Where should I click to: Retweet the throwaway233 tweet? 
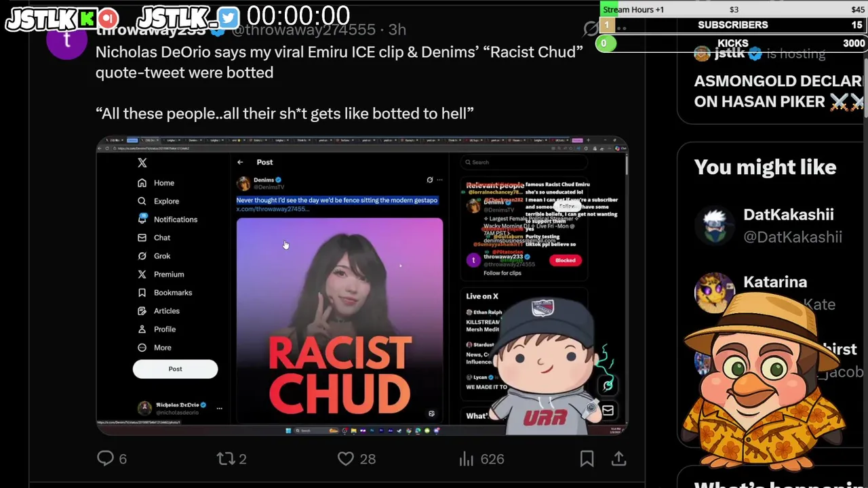[x=231, y=459]
